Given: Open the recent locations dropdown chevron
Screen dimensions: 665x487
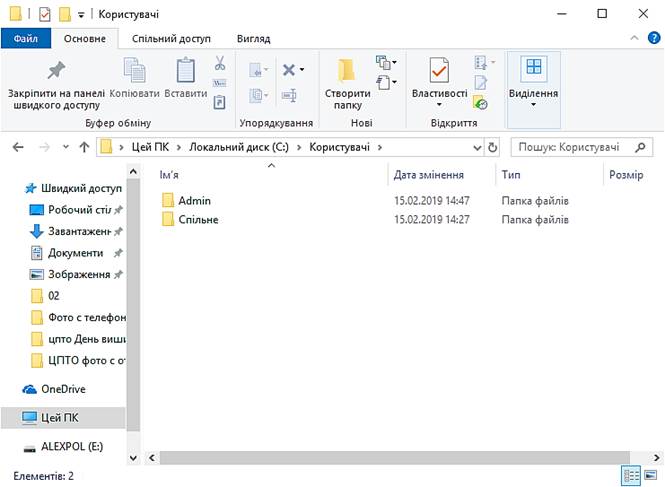Looking at the screenshot, I should [x=66, y=147].
